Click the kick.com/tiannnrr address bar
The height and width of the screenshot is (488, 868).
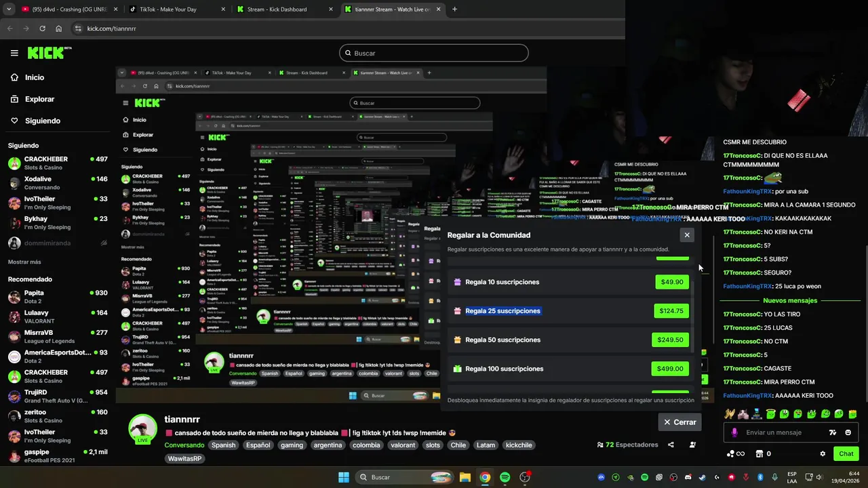pyautogui.click(x=112, y=28)
